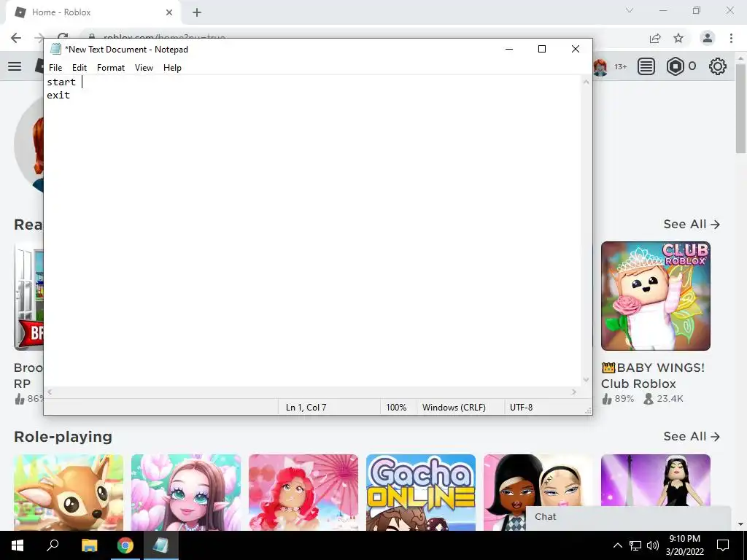This screenshot has width=747, height=560.
Task: Click Notepad's vertical scrollbar up arrow
Action: pyautogui.click(x=587, y=82)
